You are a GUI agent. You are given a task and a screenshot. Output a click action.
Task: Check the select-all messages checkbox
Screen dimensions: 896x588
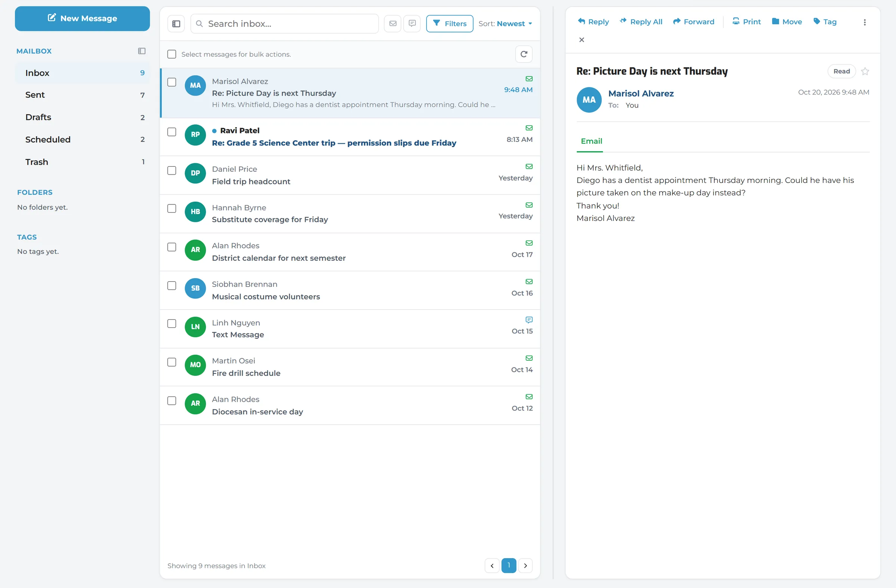point(172,54)
